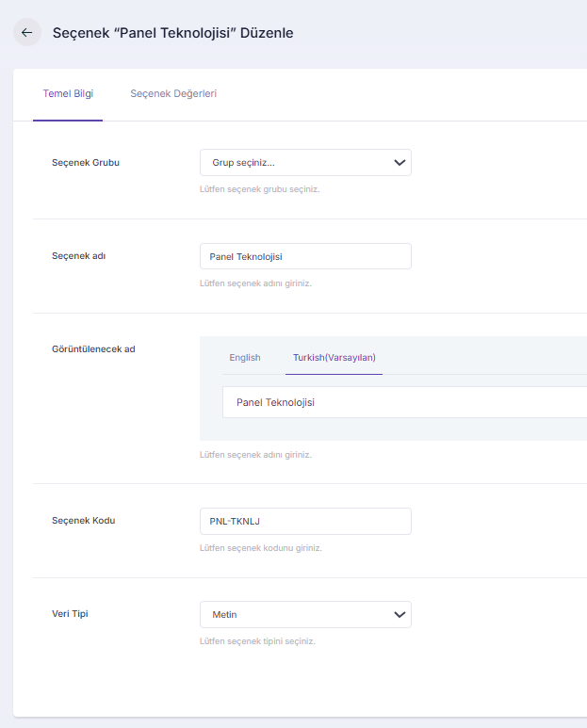Click the hint "Lütfen seçenek grubu seçiniz."
The width and height of the screenshot is (587, 728).
coord(260,189)
